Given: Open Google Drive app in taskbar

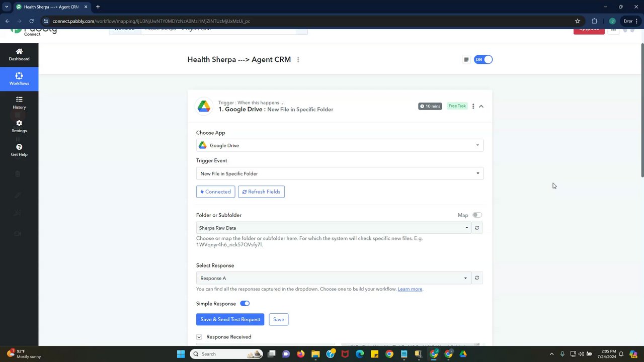Looking at the screenshot, I should pos(463,354).
